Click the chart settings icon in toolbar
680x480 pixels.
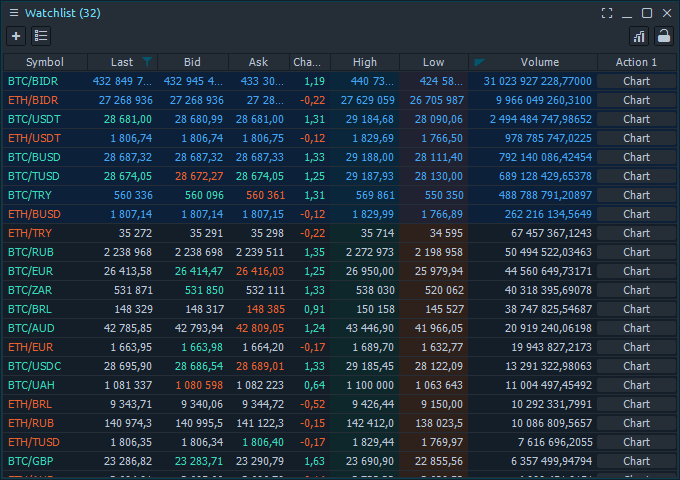pyautogui.click(x=639, y=36)
